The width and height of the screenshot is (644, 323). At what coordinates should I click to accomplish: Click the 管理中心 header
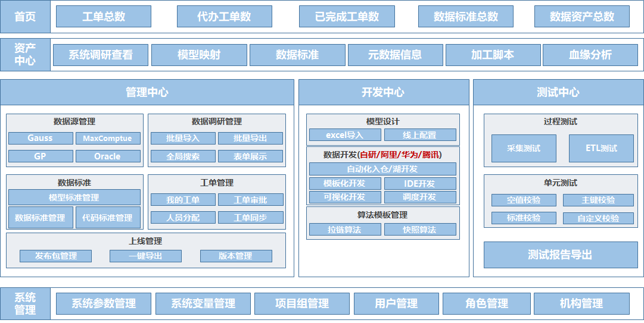tap(147, 92)
